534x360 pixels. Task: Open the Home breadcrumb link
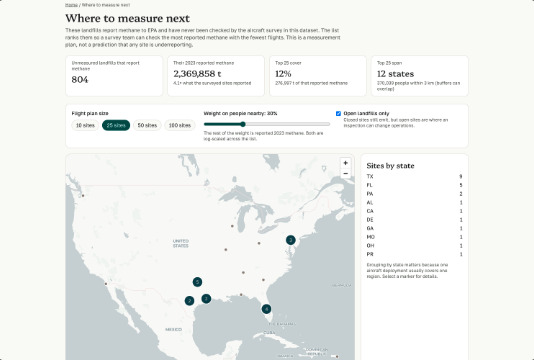[x=71, y=5]
